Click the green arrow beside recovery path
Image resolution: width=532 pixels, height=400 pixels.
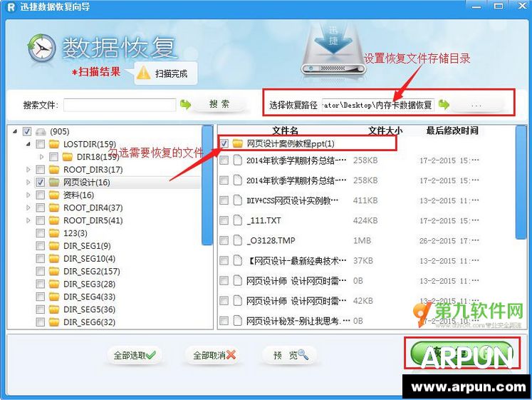[444, 105]
